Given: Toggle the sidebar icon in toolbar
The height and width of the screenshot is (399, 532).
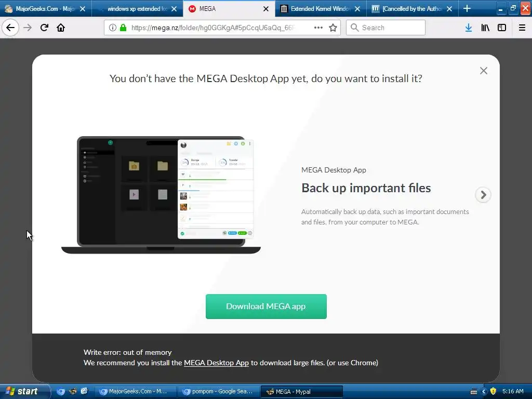Looking at the screenshot, I should (x=502, y=28).
